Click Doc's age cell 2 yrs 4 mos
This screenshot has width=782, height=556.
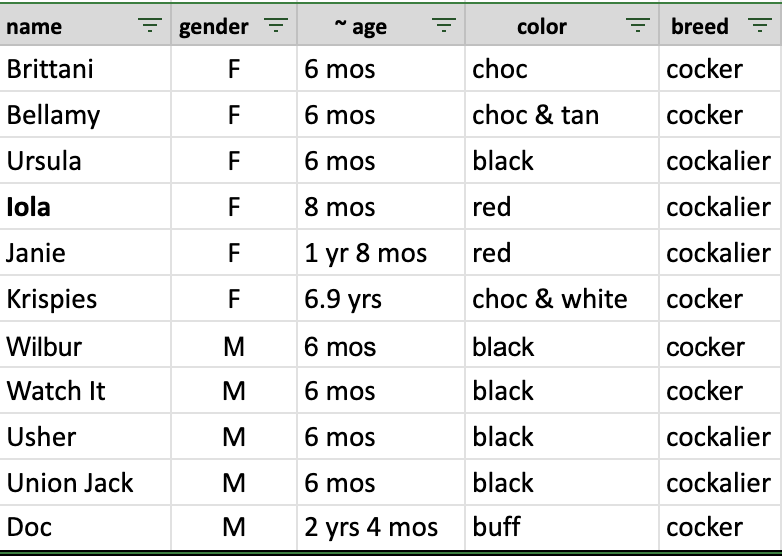click(380, 527)
